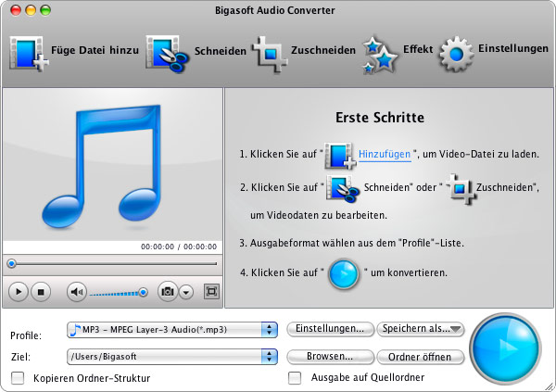Enable Kopieren Ordner-Struktur checkbox

point(18,378)
